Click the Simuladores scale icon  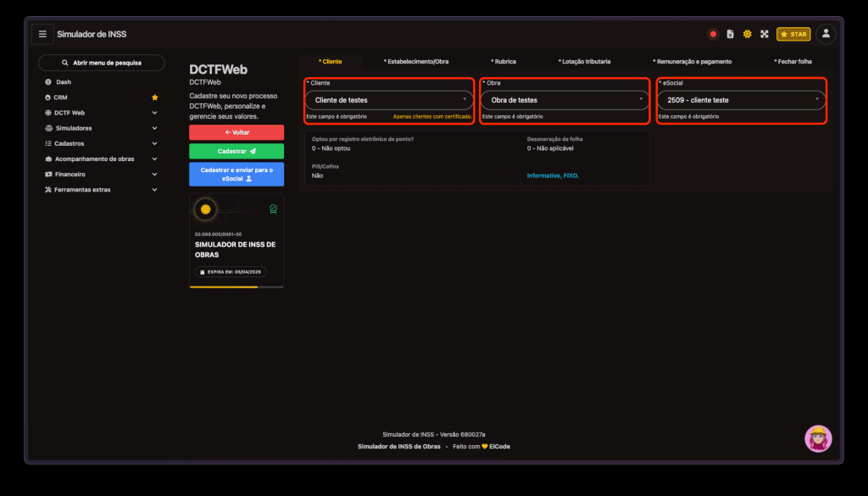48,128
